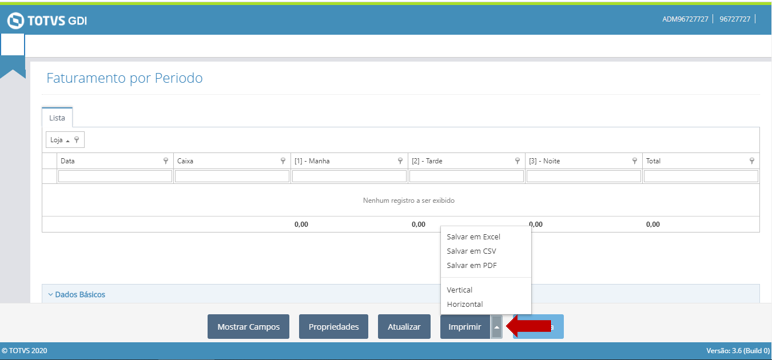Image resolution: width=773 pixels, height=362 pixels.
Task: Click filter pin icon in Data column
Action: (x=166, y=161)
